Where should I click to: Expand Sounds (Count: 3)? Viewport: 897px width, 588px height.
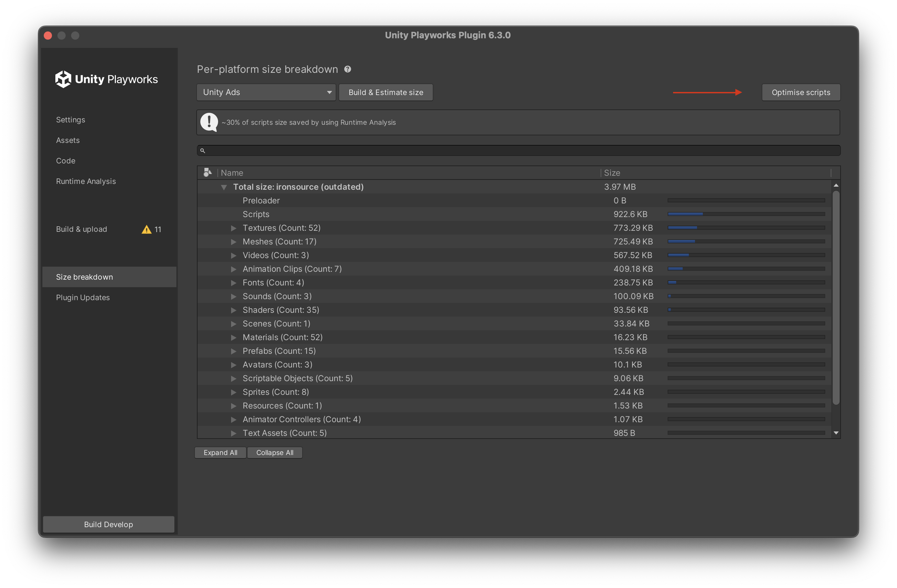(x=234, y=296)
